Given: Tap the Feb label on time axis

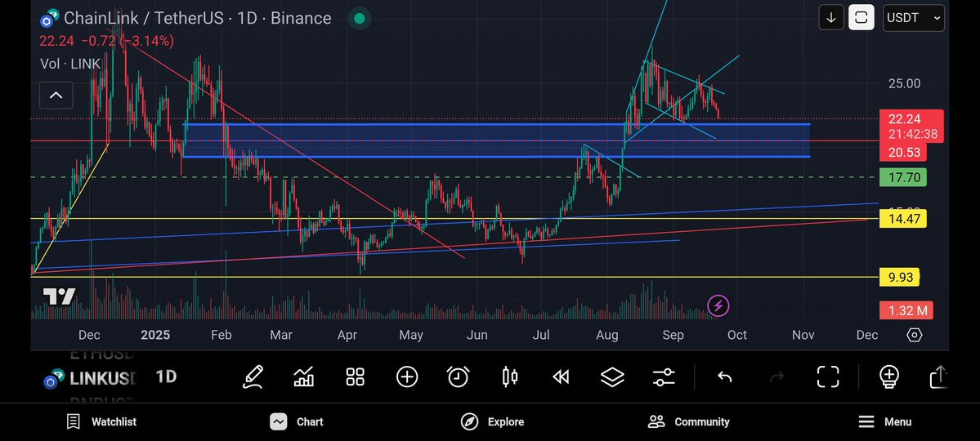Looking at the screenshot, I should click(x=222, y=336).
